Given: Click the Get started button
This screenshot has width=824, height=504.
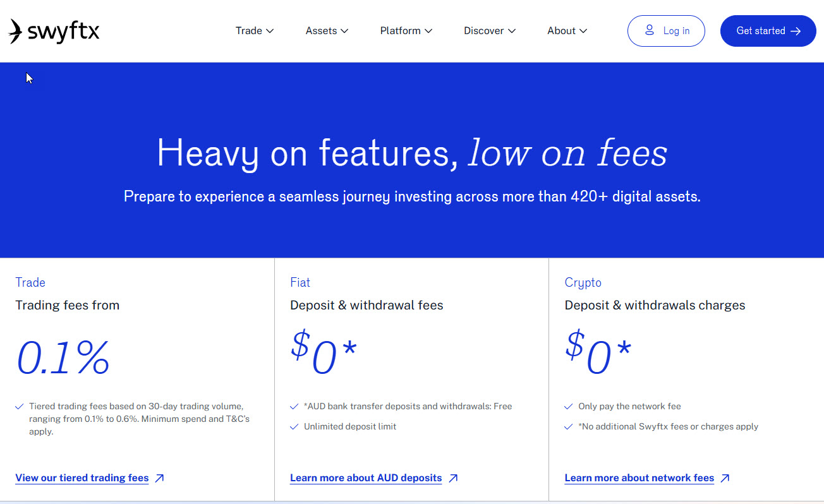Looking at the screenshot, I should coord(768,31).
